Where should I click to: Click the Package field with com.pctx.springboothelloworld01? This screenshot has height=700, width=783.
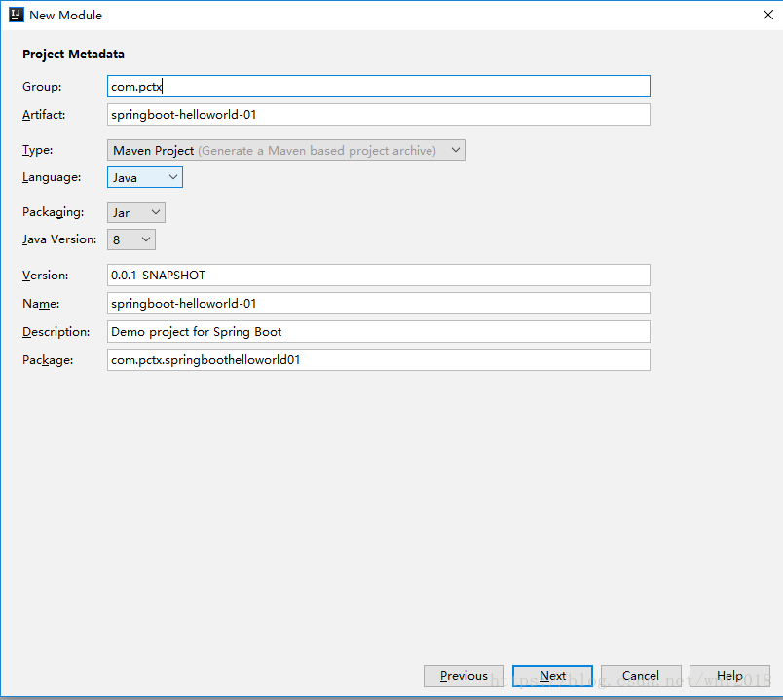379,360
